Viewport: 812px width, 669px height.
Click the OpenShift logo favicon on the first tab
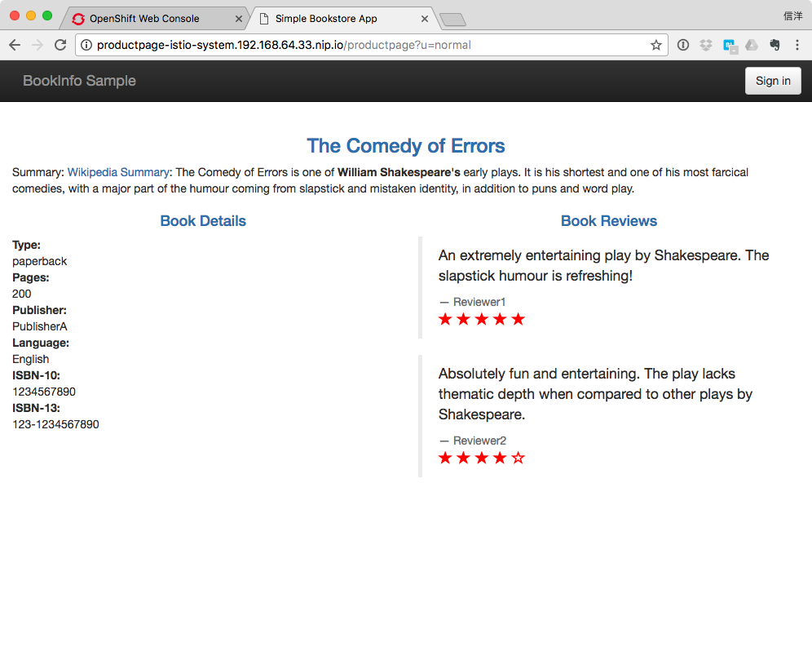pos(78,19)
